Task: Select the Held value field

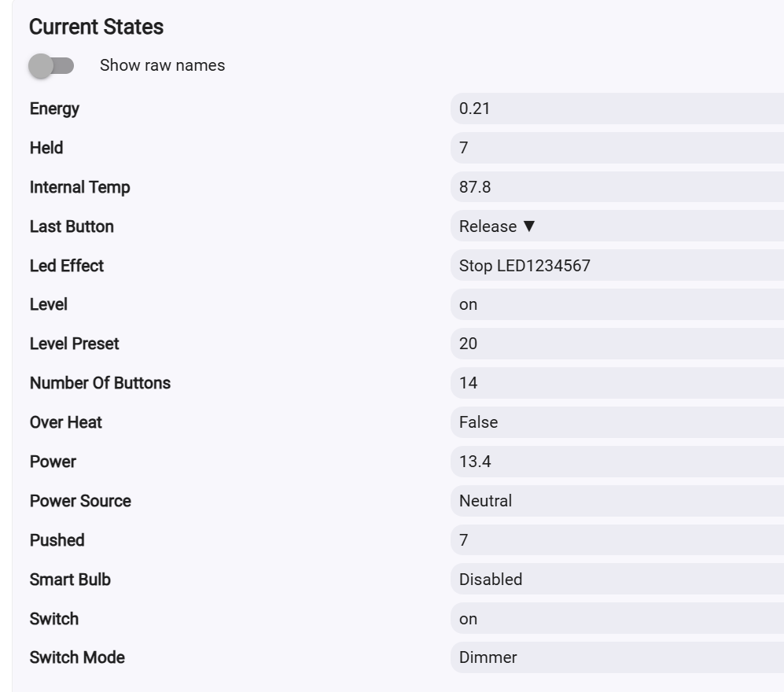Action: 617,148
